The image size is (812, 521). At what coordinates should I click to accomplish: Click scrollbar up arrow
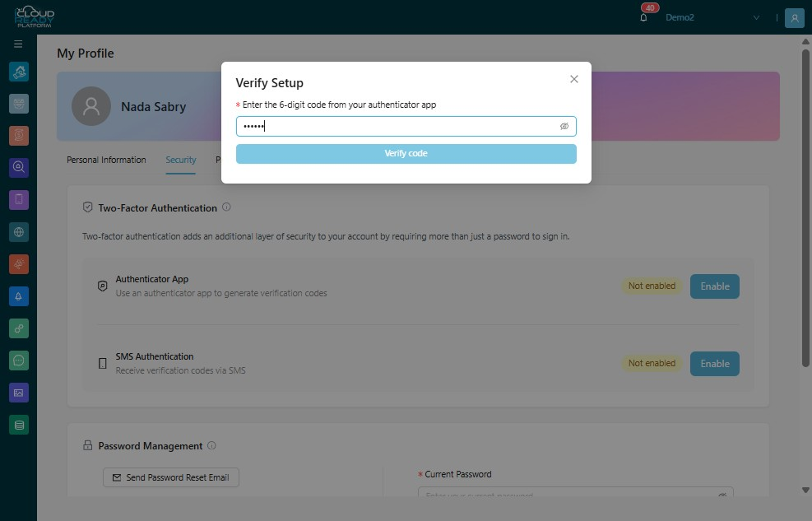[x=805, y=41]
